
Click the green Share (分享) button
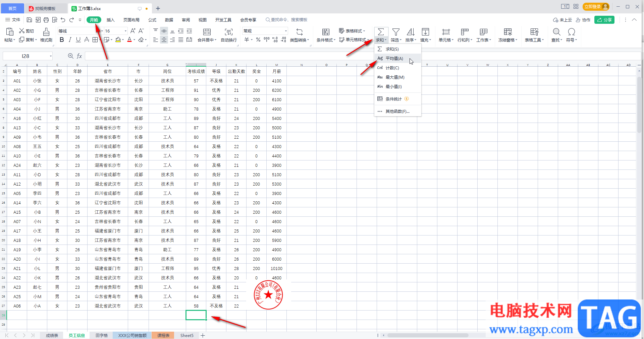pyautogui.click(x=604, y=20)
